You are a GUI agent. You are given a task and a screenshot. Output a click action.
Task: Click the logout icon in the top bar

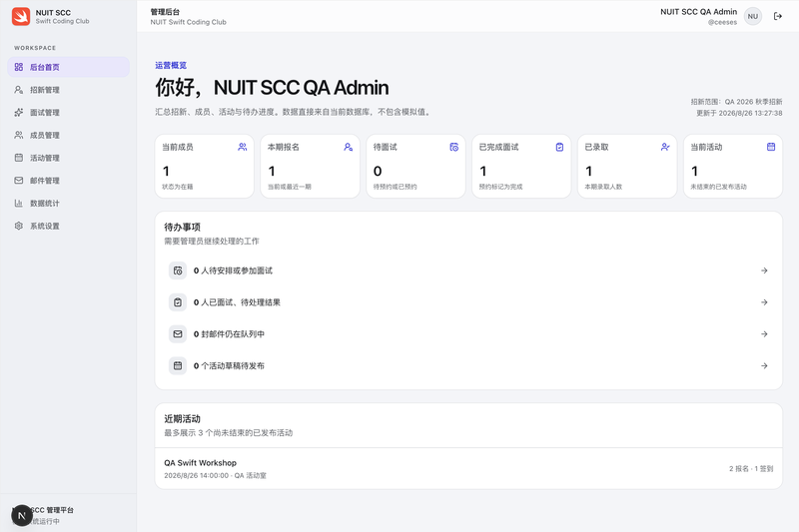coord(778,16)
